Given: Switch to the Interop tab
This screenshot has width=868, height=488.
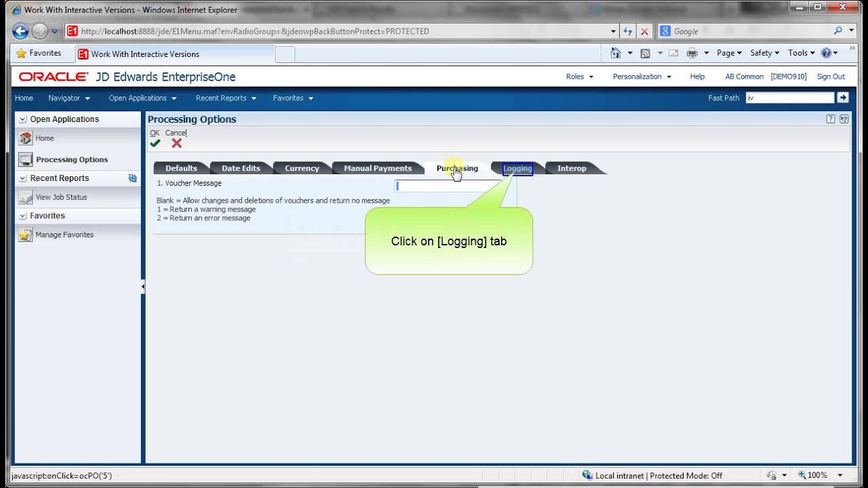Looking at the screenshot, I should tap(572, 168).
